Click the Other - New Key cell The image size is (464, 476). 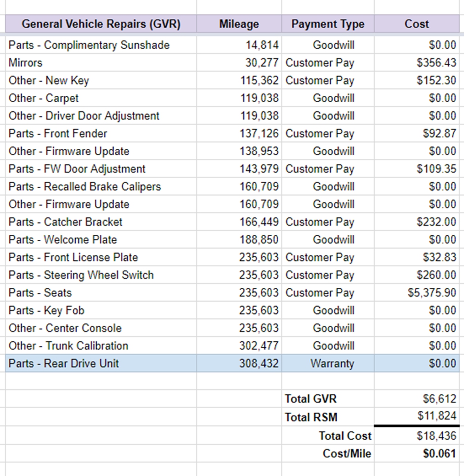[101, 80]
